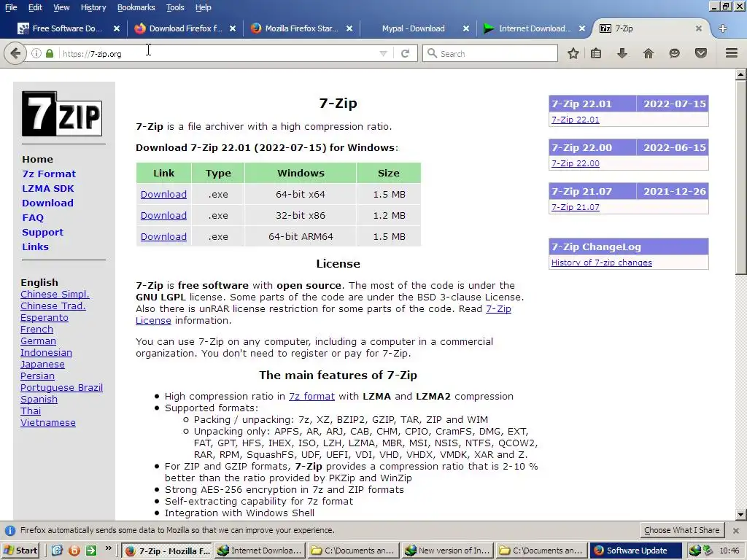Viewport: 747px width, 560px height.
Task: Open the Bookmarks menu
Action: [x=136, y=7]
